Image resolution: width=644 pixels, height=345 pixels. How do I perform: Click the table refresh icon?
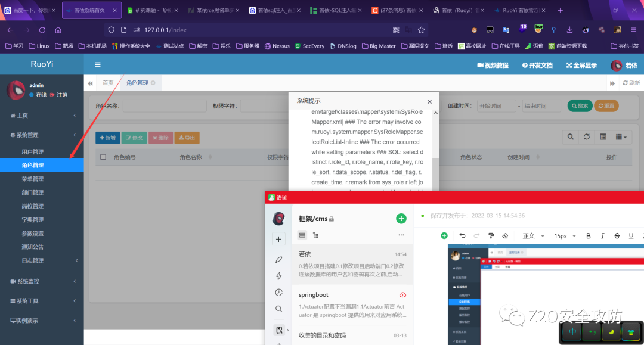point(587,137)
